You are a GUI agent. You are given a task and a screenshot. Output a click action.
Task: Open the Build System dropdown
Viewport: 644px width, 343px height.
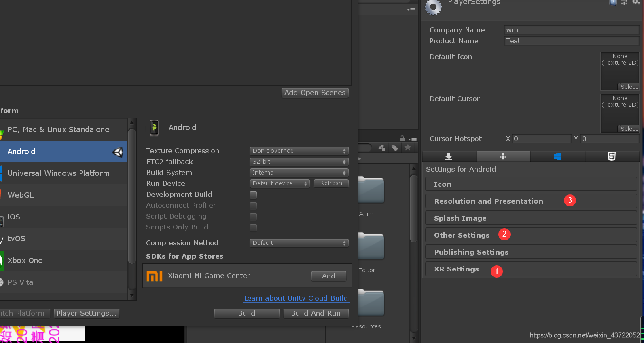(299, 173)
